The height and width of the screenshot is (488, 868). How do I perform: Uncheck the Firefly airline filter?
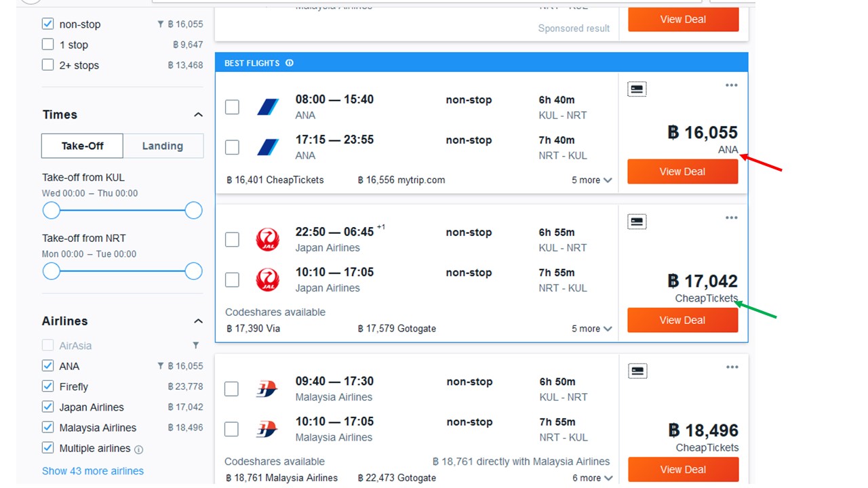pos(47,386)
